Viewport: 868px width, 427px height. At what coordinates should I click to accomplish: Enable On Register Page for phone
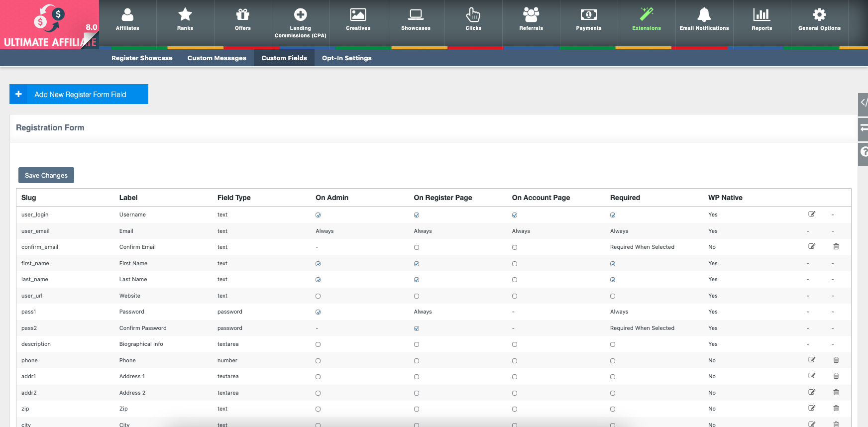click(x=417, y=361)
